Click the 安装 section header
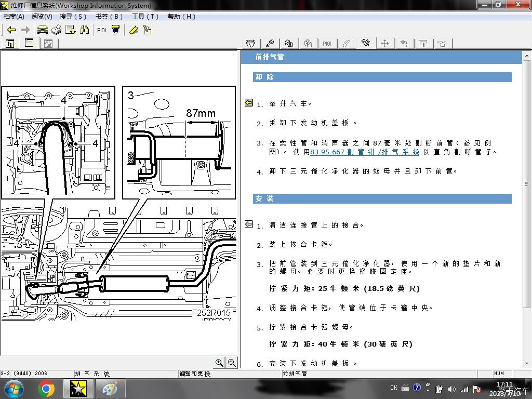Viewport: 532px width, 399px height. coord(382,198)
